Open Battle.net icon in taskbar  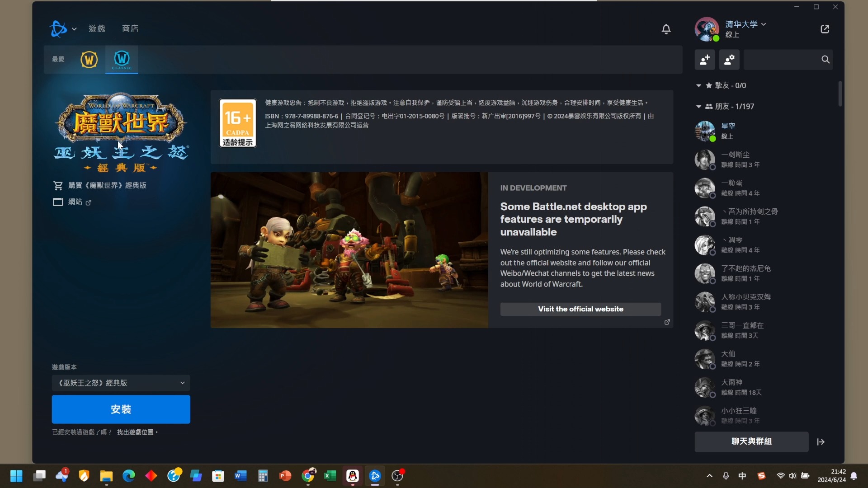pyautogui.click(x=375, y=476)
